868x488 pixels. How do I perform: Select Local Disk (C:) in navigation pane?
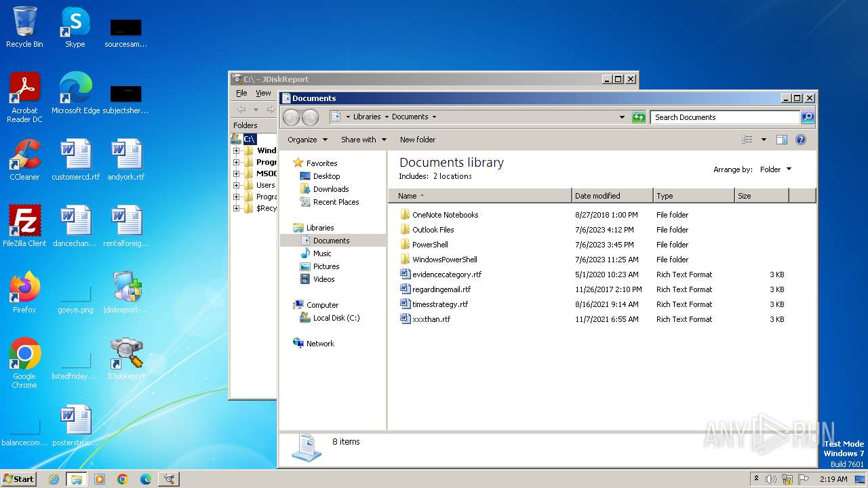pyautogui.click(x=336, y=318)
